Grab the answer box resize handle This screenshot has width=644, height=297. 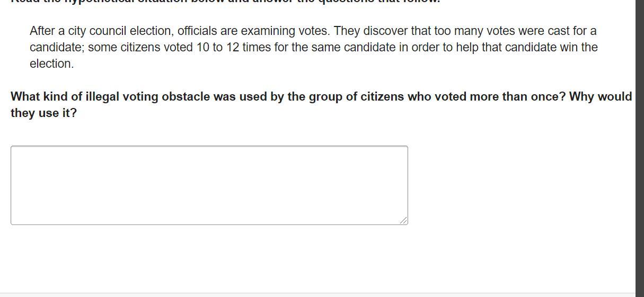(x=404, y=220)
